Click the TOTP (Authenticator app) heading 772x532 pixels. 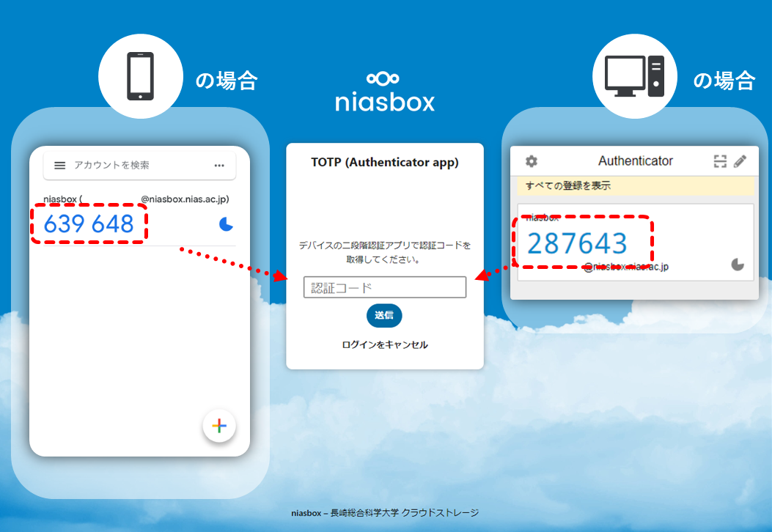tap(384, 163)
